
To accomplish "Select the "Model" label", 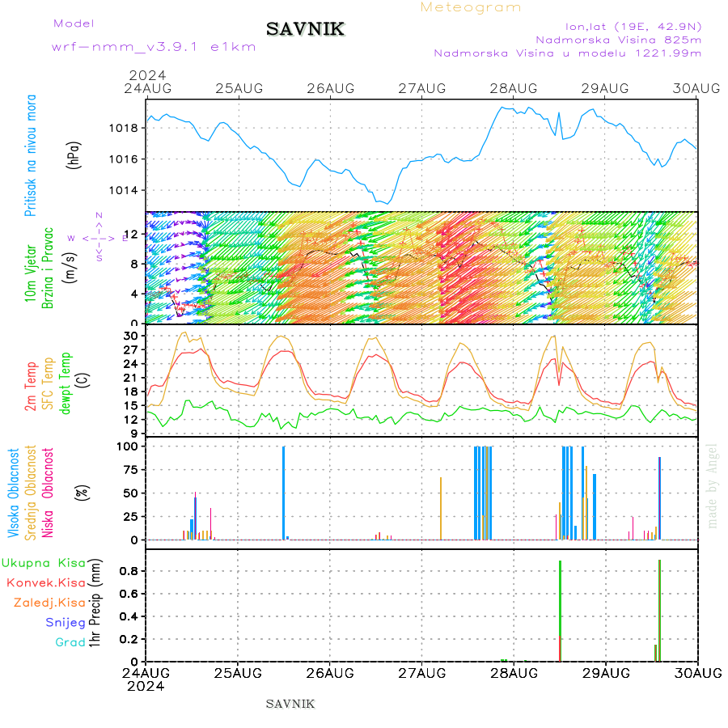I will 74,23.
